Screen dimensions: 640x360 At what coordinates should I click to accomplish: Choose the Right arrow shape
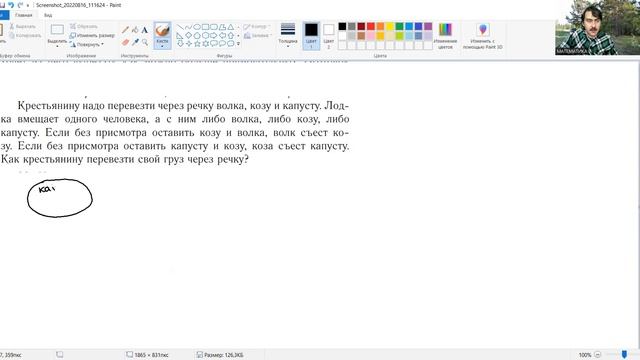tap(214, 36)
